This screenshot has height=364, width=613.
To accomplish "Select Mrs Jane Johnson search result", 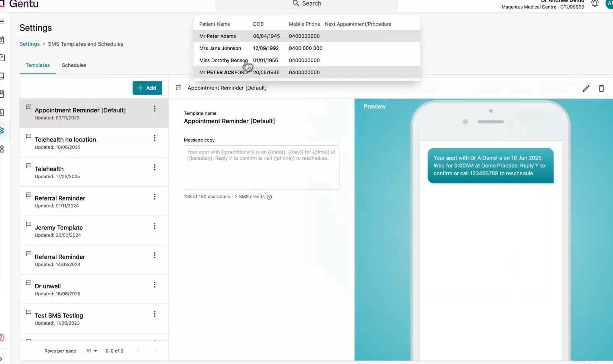I will tap(307, 48).
